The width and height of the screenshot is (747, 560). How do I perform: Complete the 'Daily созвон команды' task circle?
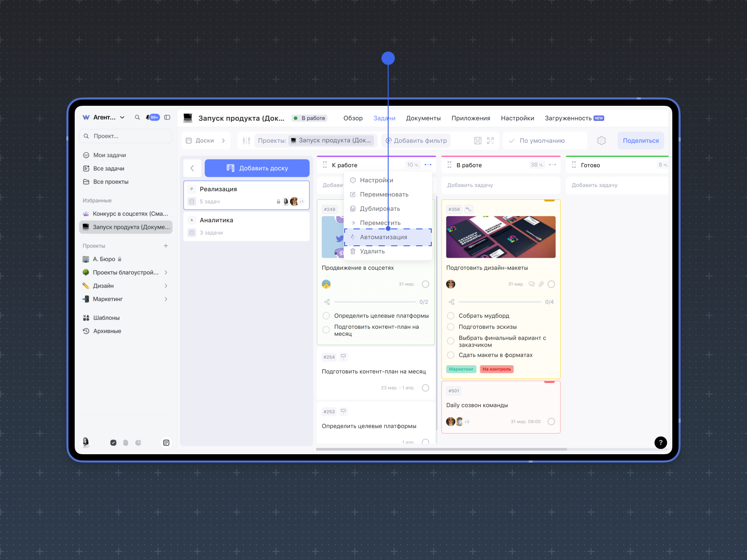(551, 421)
